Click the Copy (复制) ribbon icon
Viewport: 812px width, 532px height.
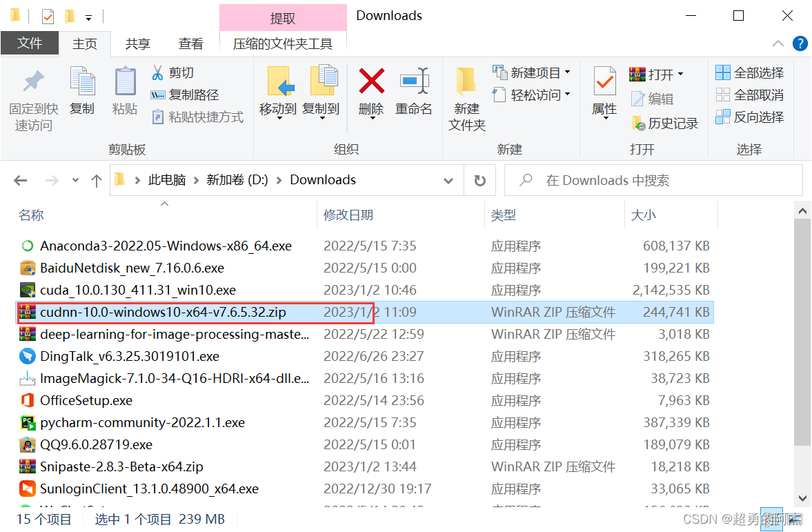(82, 81)
